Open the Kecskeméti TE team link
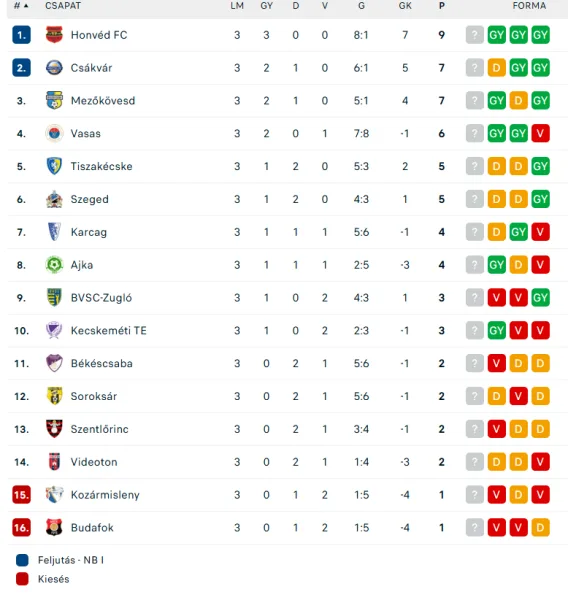This screenshot has width=568, height=600. pyautogui.click(x=108, y=331)
